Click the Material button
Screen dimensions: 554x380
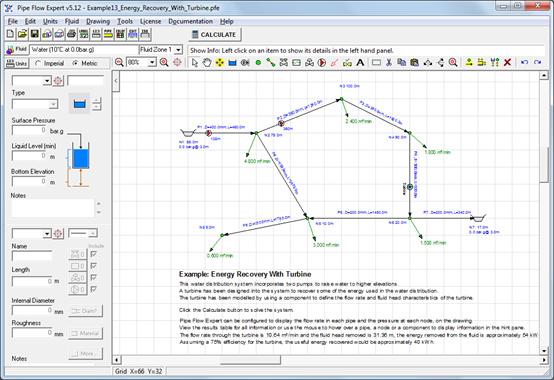(86, 333)
